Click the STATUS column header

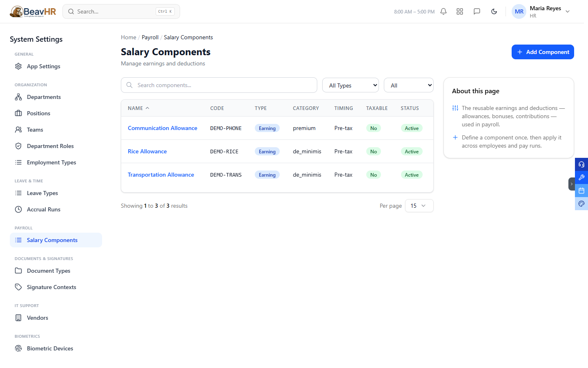[x=410, y=108]
